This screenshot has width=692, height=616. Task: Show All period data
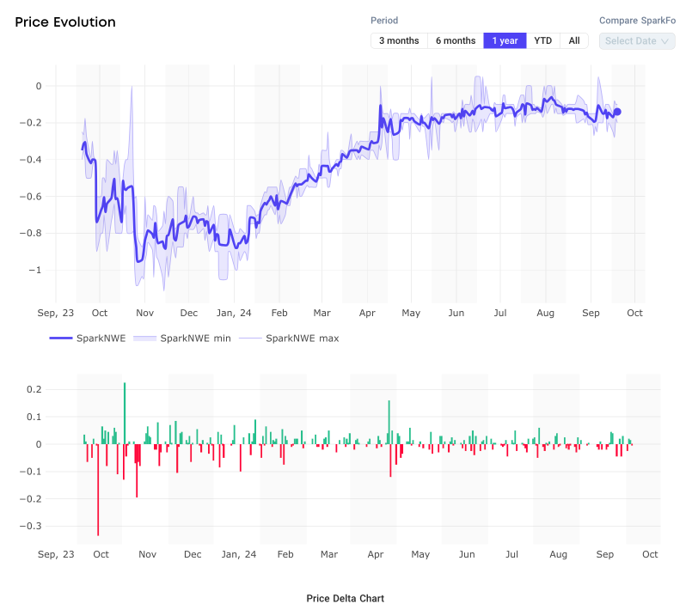pos(574,40)
